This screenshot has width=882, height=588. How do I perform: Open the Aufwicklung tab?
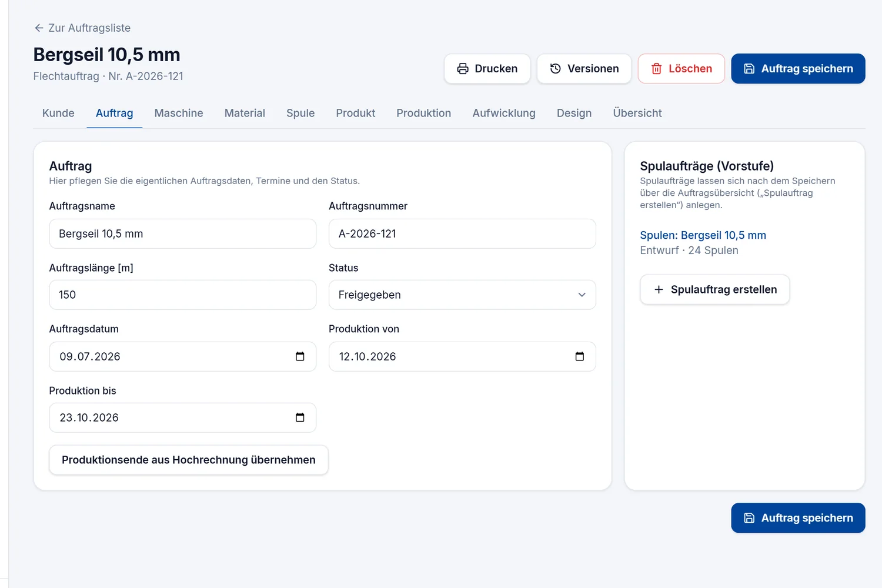point(504,113)
